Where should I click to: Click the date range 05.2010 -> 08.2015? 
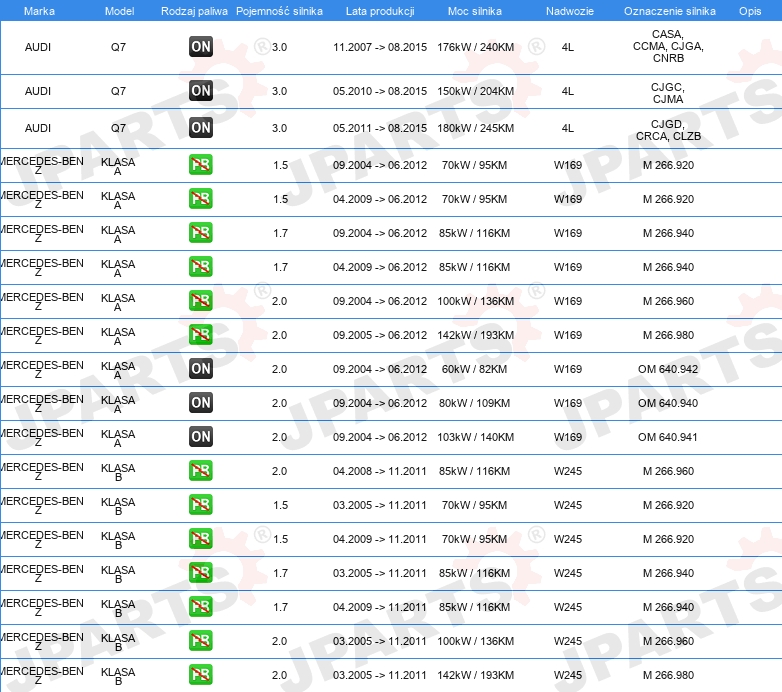(x=380, y=91)
